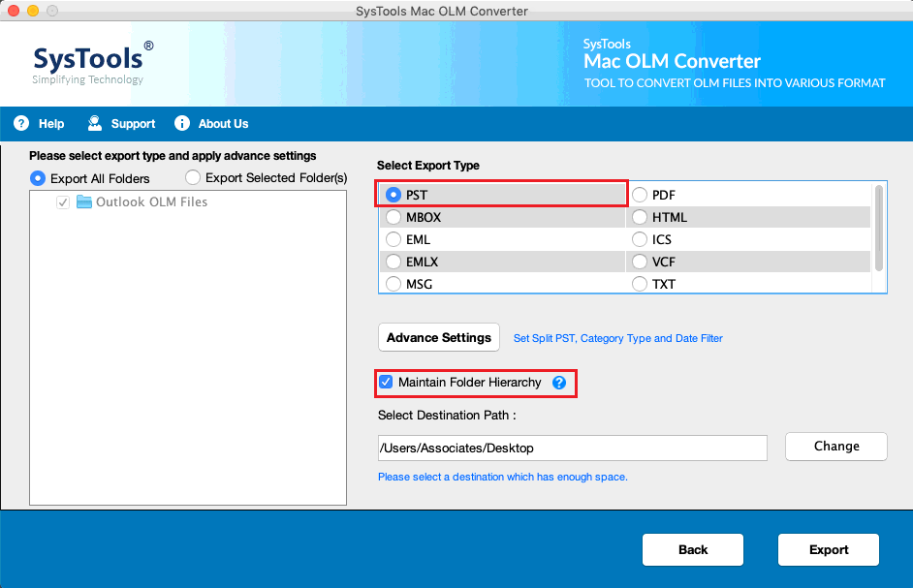Click the Export button
Image resolution: width=913 pixels, height=588 pixels.
point(829,549)
